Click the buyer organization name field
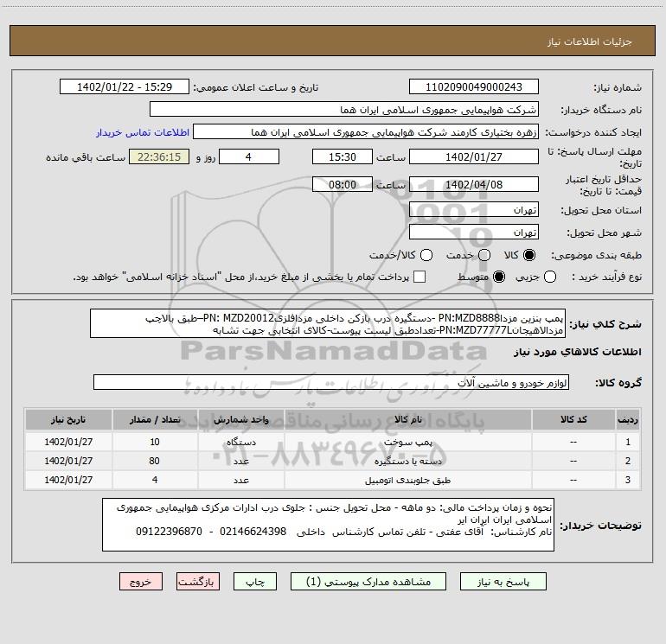The width and height of the screenshot is (666, 644). 343,110
